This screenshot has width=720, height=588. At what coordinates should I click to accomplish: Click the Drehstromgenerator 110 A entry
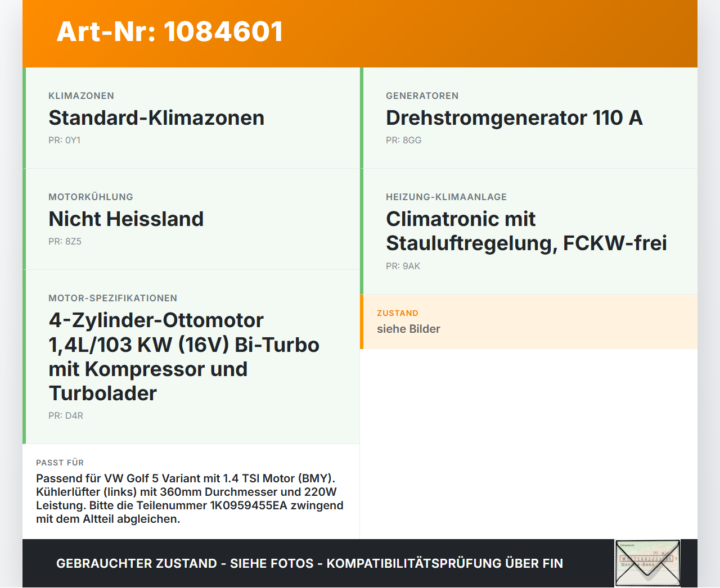click(514, 118)
